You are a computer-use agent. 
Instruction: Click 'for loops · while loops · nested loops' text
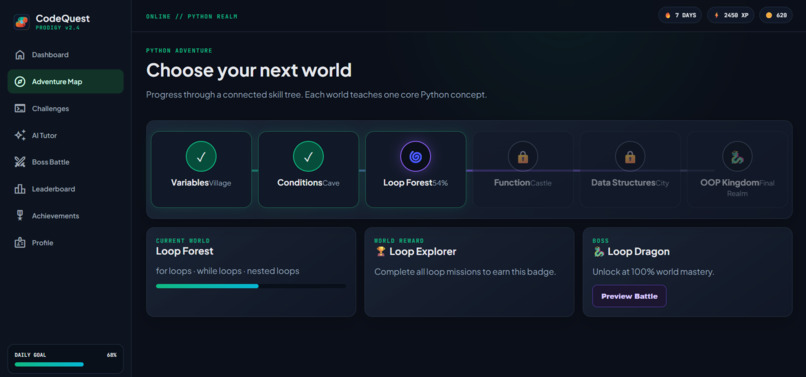tap(227, 271)
